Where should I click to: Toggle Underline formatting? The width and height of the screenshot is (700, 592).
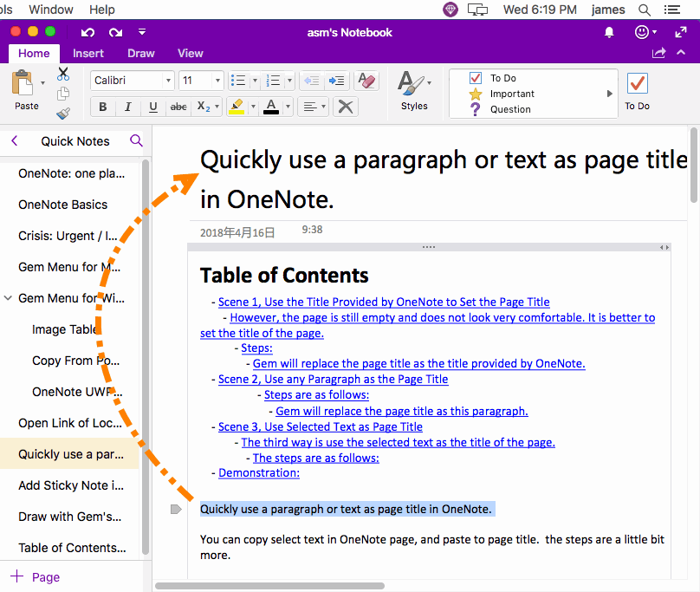click(153, 107)
